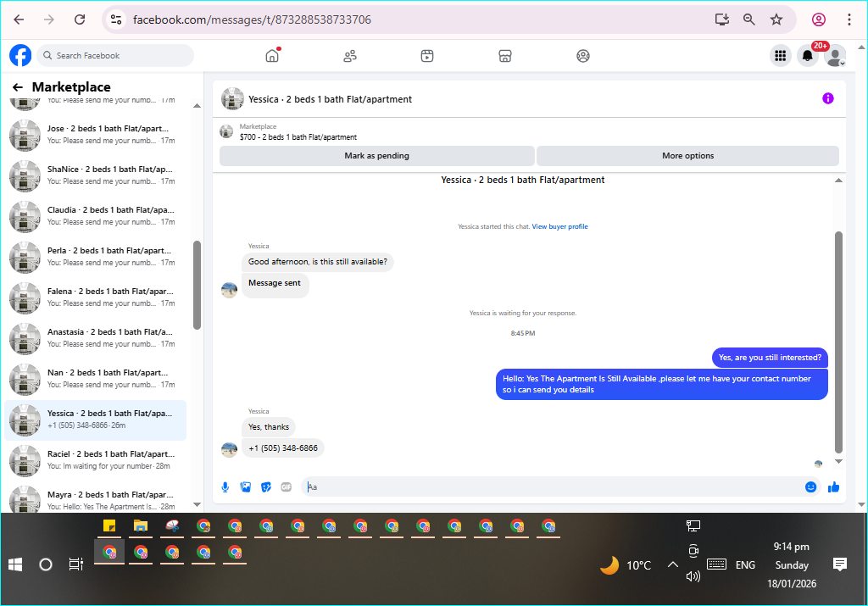Image resolution: width=868 pixels, height=606 pixels.
Task: Open the Reels video icon
Action: tap(427, 56)
